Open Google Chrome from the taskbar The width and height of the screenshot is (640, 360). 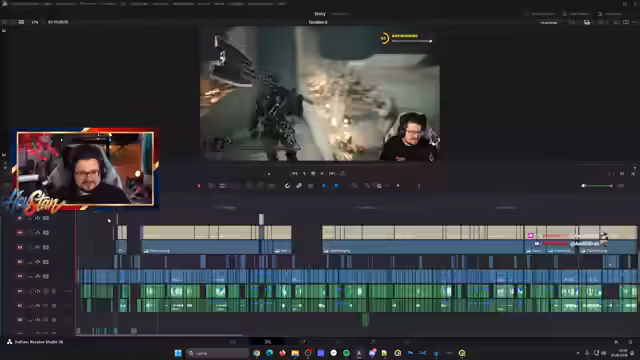[x=256, y=353]
